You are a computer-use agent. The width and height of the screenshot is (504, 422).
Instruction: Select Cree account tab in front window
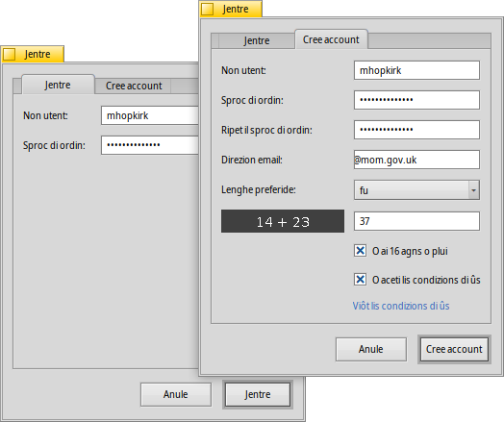point(331,39)
